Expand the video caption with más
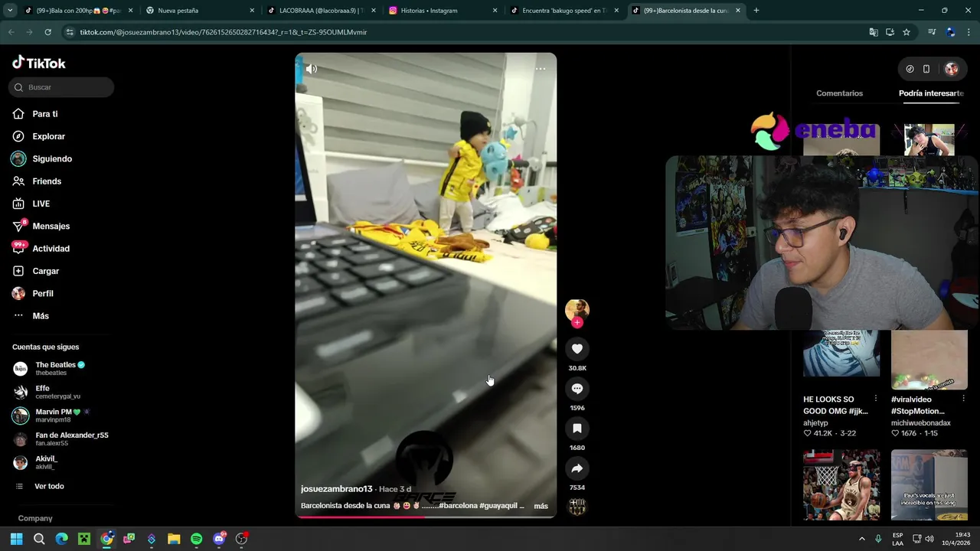Image resolution: width=980 pixels, height=551 pixels. pyautogui.click(x=541, y=506)
